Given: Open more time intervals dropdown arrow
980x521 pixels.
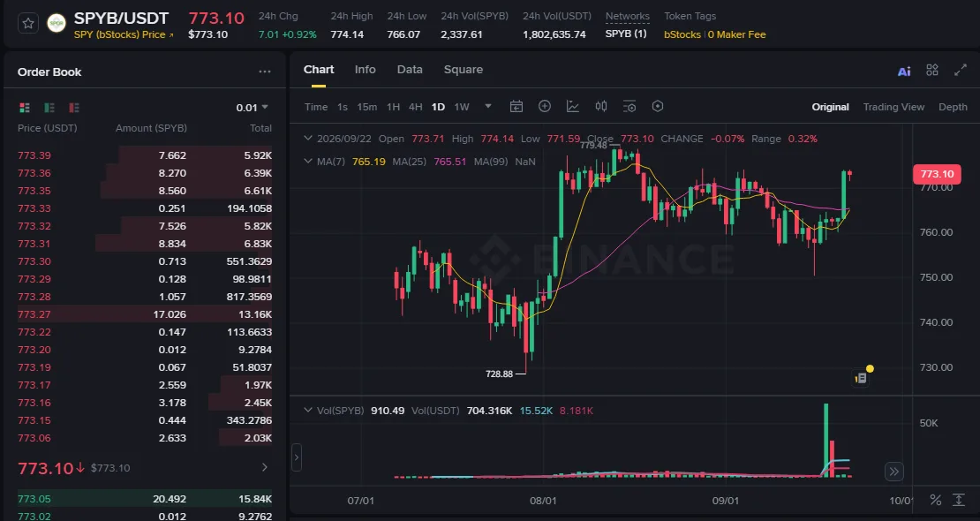Looking at the screenshot, I should coord(488,106).
